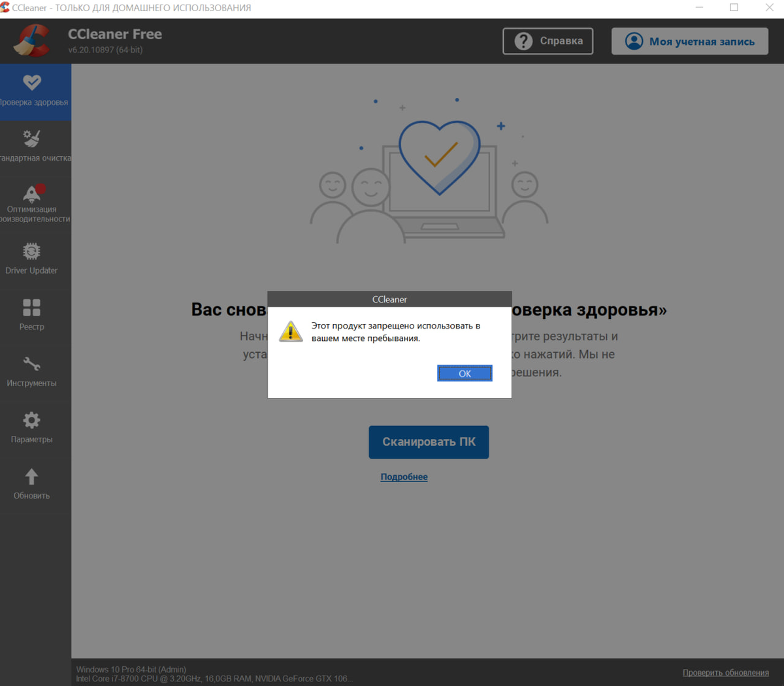Open Моя учетная запись button

coord(690,41)
